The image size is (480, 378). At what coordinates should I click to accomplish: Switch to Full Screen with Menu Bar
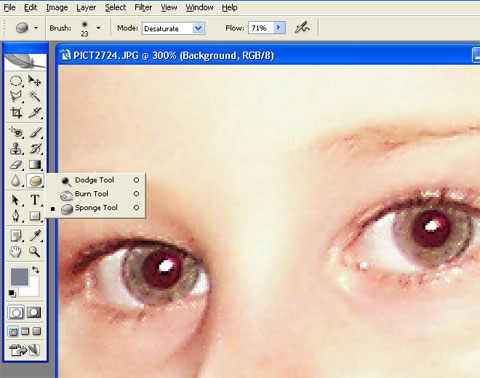pyautogui.click(x=25, y=332)
